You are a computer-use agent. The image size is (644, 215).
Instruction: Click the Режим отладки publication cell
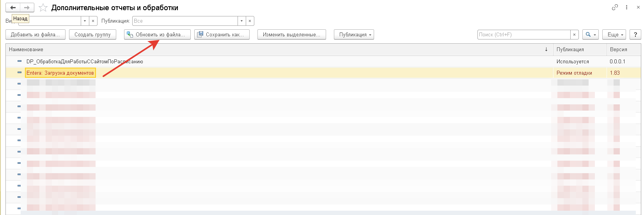pyautogui.click(x=580, y=73)
